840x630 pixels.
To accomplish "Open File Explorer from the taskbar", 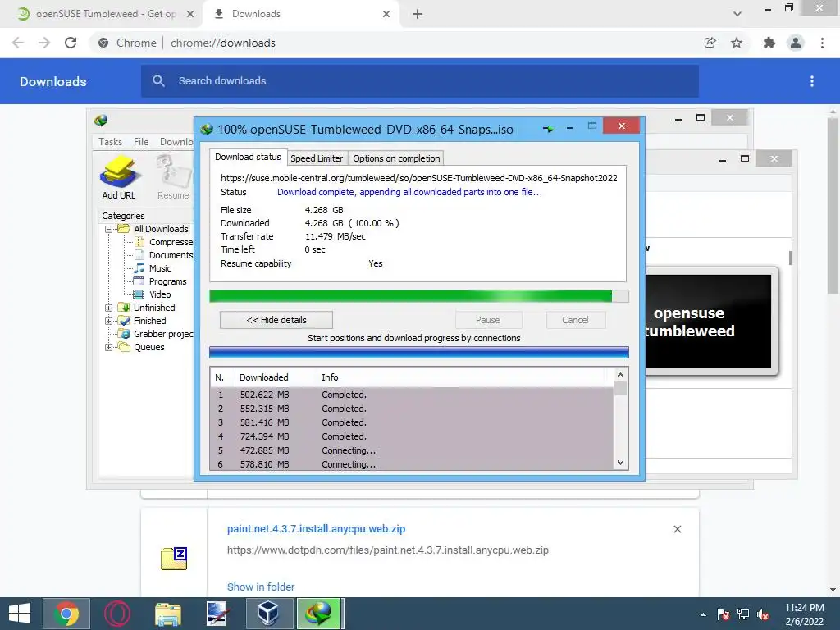I will 168,614.
